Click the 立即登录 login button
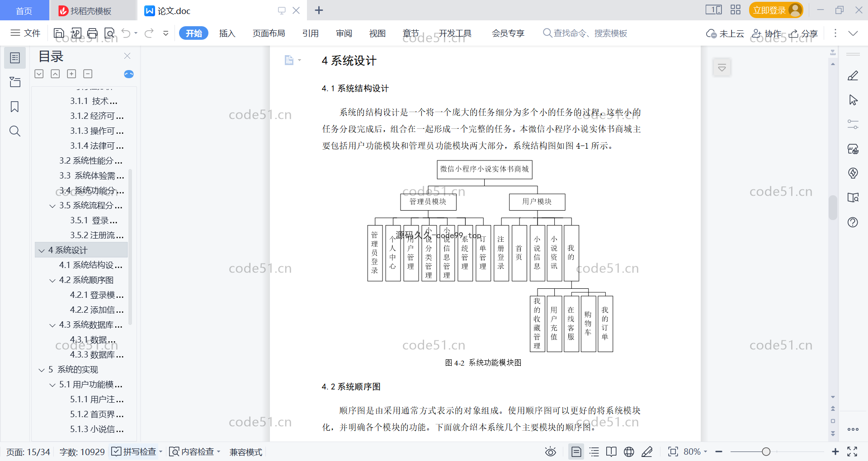Image resolution: width=868 pixels, height=461 pixels. coord(776,10)
